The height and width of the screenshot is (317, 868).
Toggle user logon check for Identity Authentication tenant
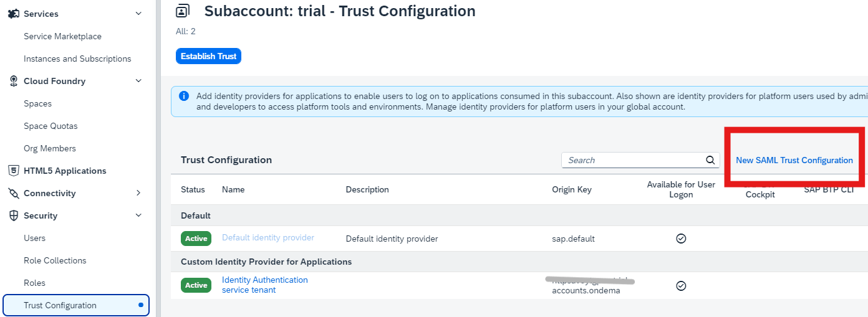[681, 285]
